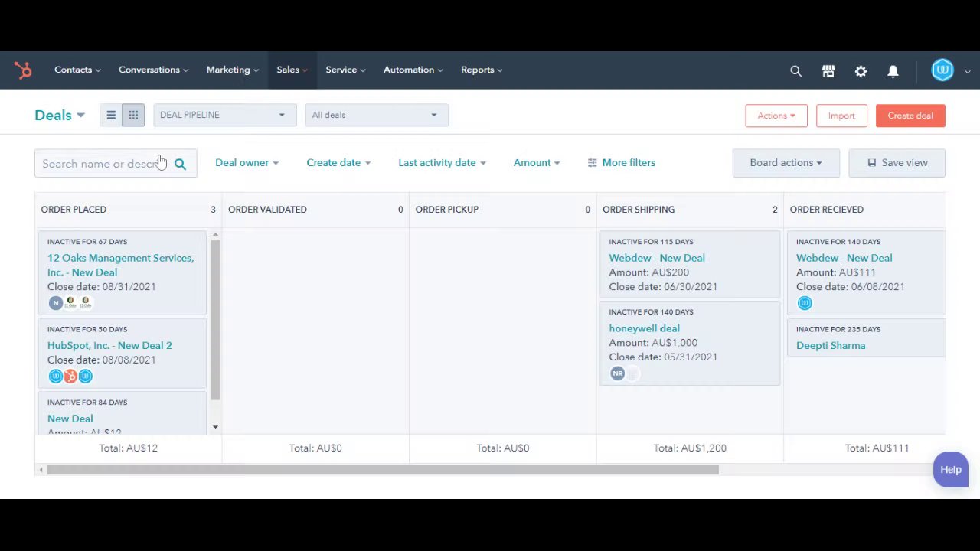Click up arrow of Order Placed column scrollbar
This screenshot has height=551, width=980.
coord(215,235)
